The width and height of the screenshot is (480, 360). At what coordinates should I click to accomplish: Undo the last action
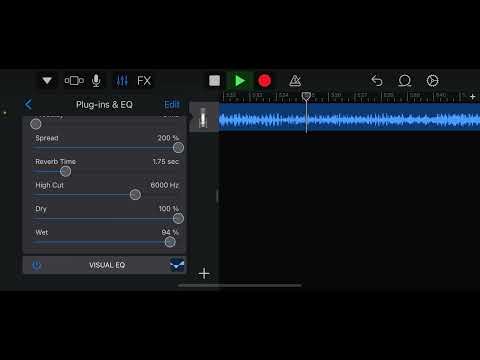tap(377, 81)
